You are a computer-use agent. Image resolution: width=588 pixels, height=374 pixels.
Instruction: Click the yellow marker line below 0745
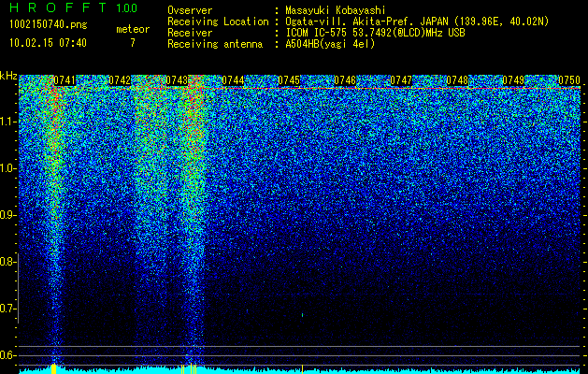pyautogui.click(x=302, y=369)
